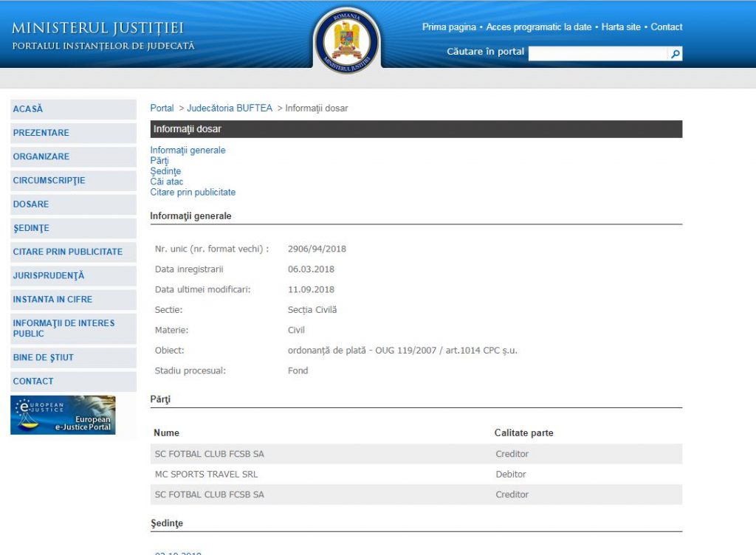Choose JURISPRUDENȚĂ in the sidebar

tap(49, 276)
